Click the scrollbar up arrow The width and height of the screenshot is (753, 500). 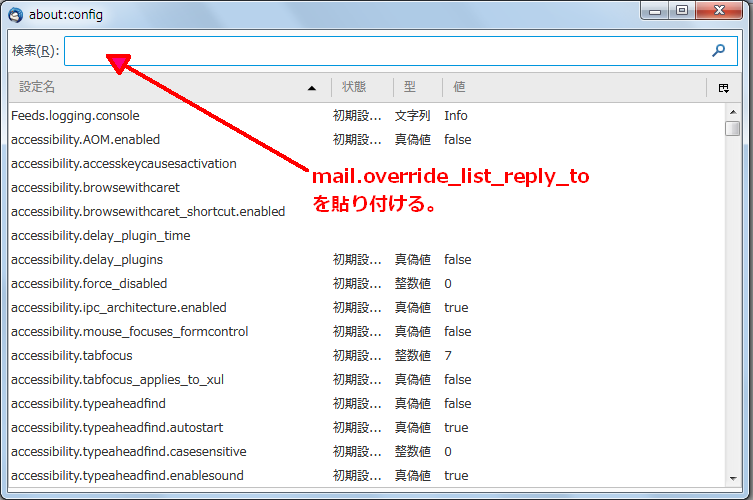pos(733,110)
